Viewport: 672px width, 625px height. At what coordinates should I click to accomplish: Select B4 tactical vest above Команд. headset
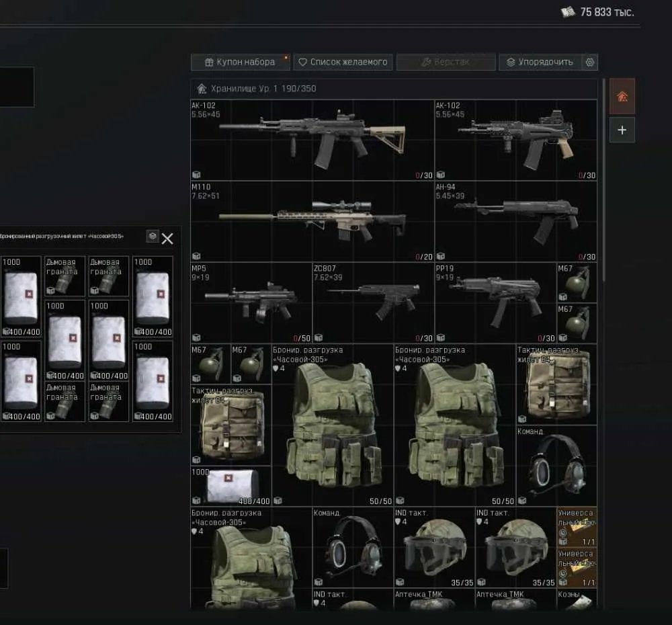click(556, 384)
